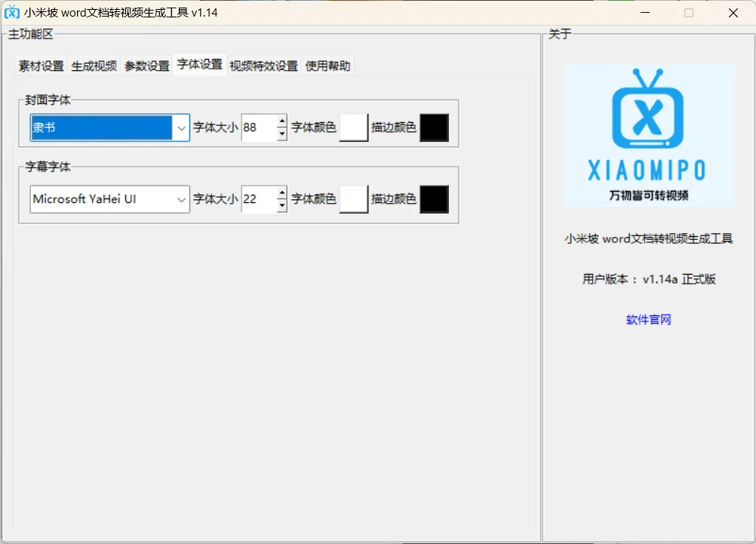This screenshot has width=756, height=544.
Task: Click the cover font size field showing 88
Action: [259, 128]
